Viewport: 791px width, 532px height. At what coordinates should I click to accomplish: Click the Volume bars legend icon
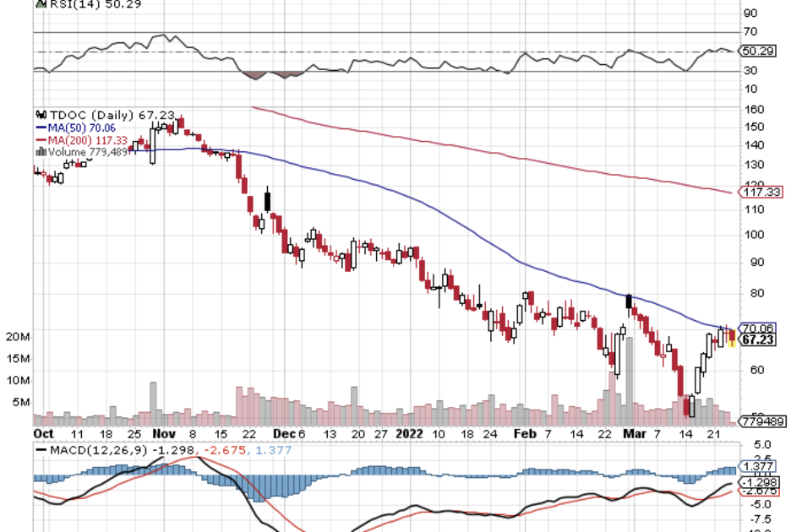coord(38,152)
